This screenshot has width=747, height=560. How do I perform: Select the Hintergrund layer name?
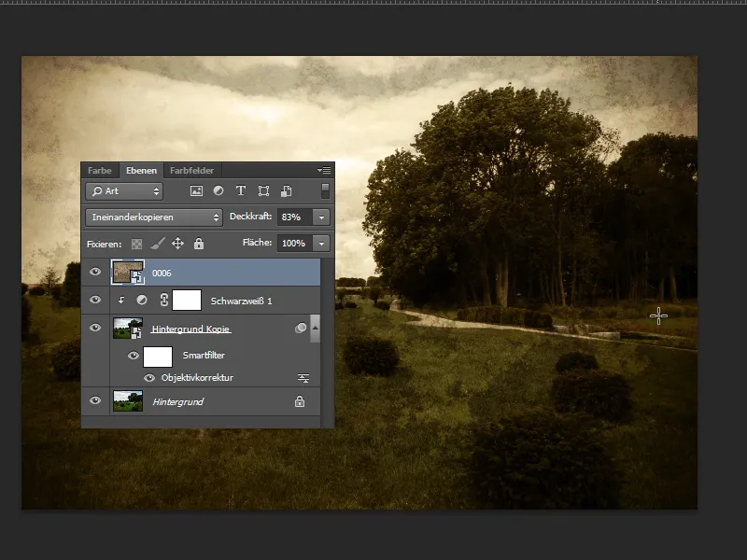pos(177,402)
